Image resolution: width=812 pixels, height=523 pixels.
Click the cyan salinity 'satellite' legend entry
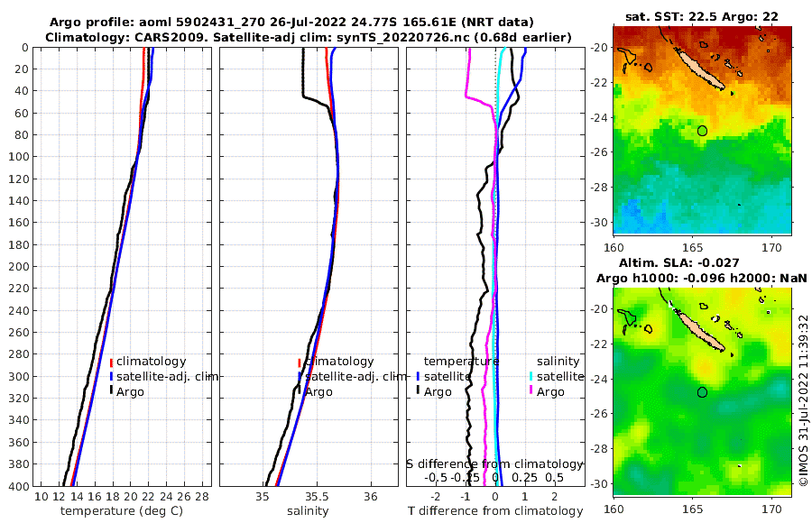pyautogui.click(x=560, y=376)
